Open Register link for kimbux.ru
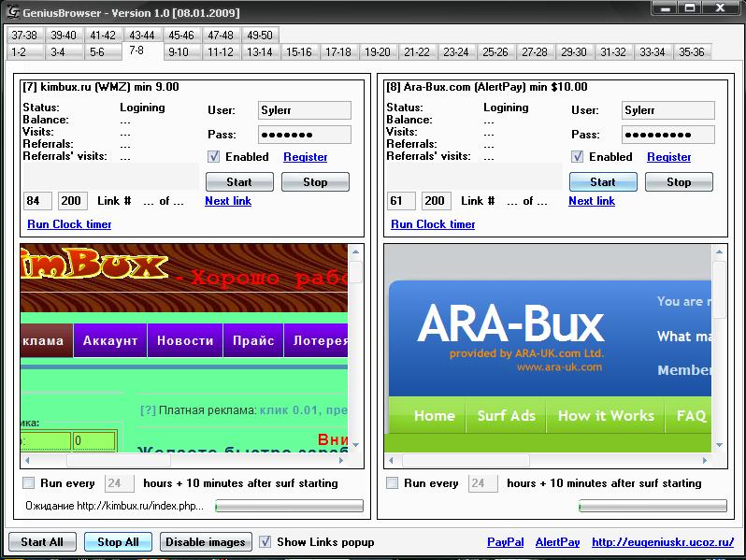 pyautogui.click(x=306, y=157)
